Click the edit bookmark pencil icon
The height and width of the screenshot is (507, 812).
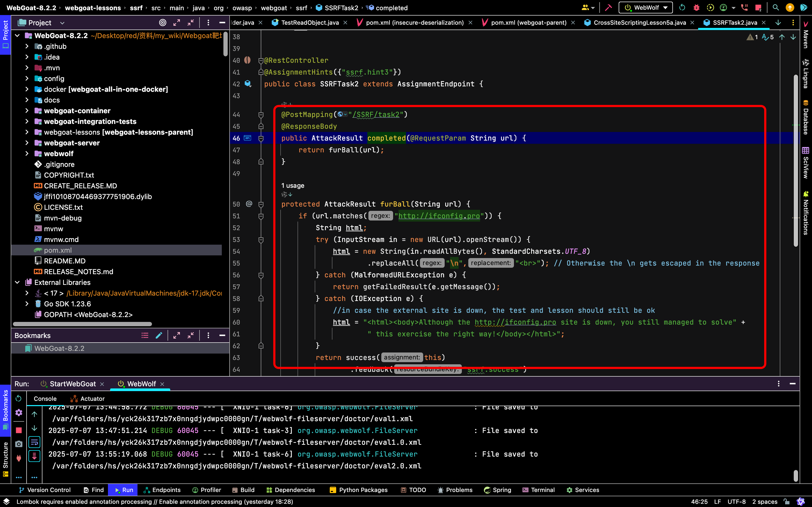point(159,335)
